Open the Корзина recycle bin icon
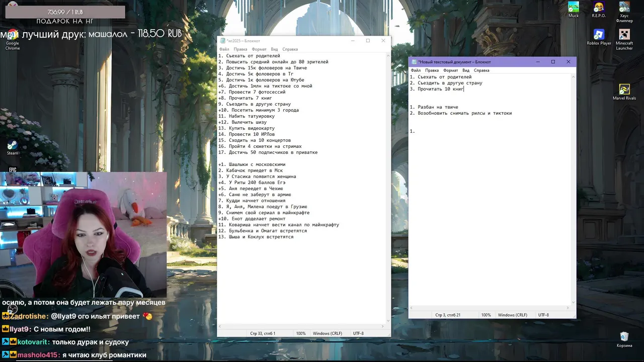 (x=624, y=339)
